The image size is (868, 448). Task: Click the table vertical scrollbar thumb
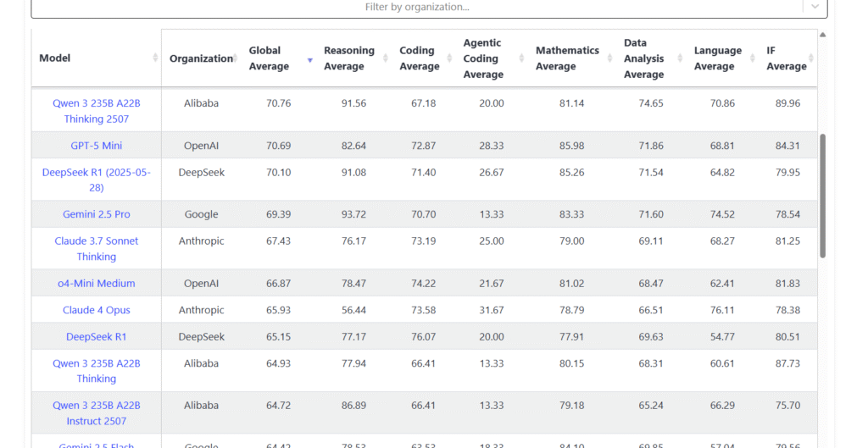tap(822, 196)
